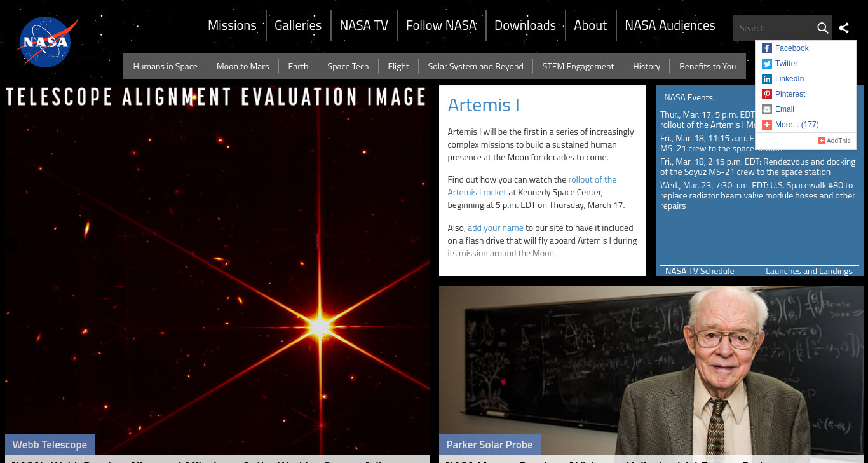Open Launches and Landings link
868x463 pixels.
[x=809, y=271]
